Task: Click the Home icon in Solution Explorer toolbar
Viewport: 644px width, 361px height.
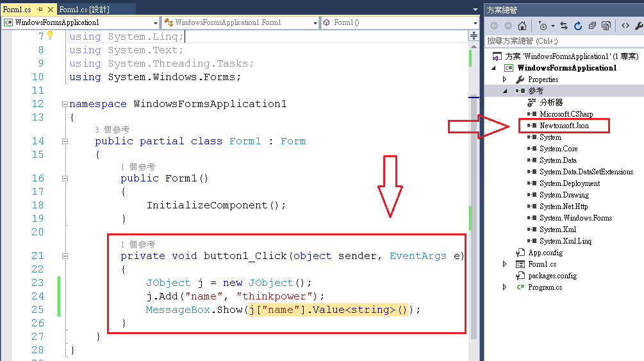Action: pos(522,26)
